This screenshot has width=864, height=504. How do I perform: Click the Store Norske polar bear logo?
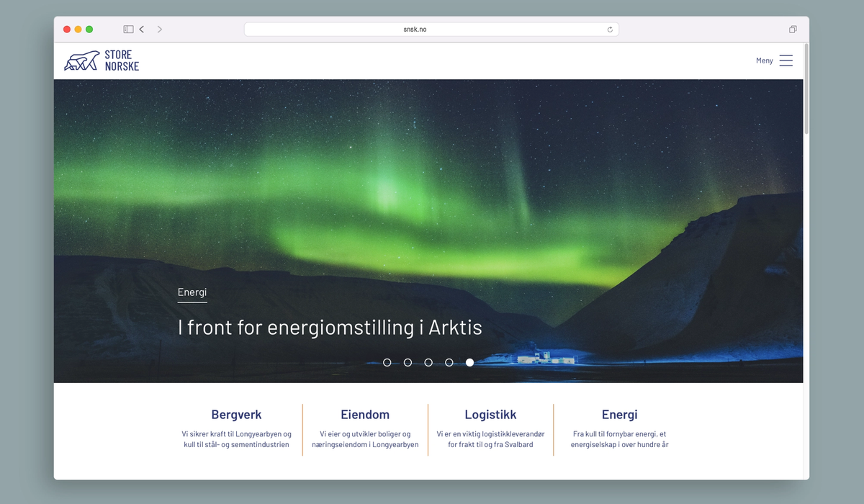[81, 60]
